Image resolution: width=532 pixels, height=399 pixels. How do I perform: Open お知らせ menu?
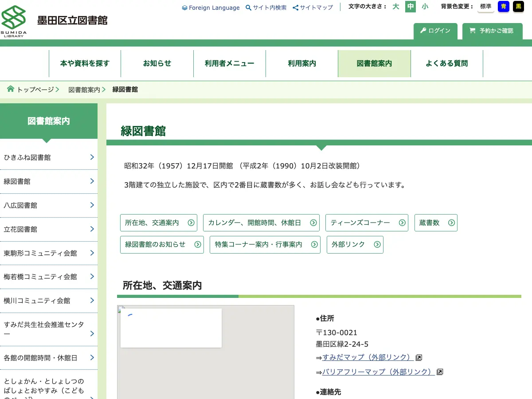click(x=157, y=63)
